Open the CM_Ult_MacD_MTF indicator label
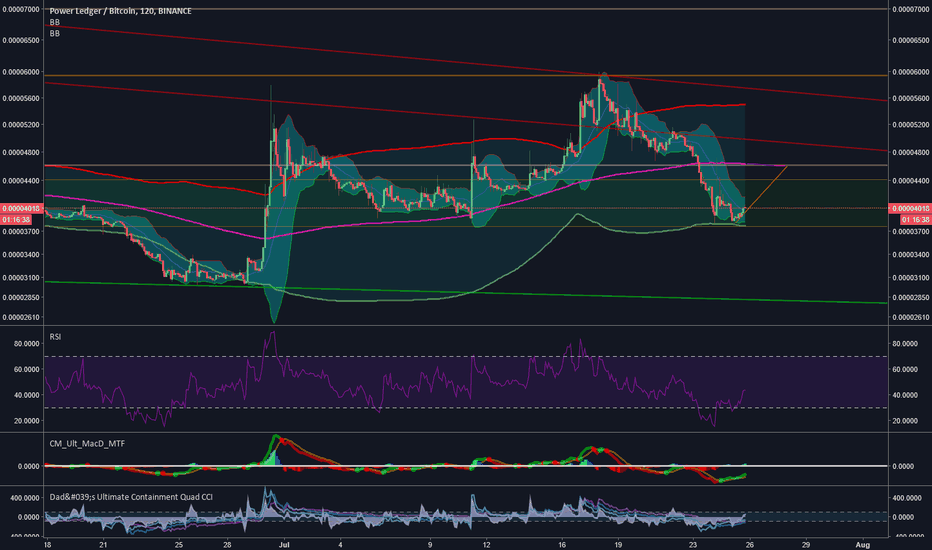This screenshot has width=932, height=550. pos(87,444)
